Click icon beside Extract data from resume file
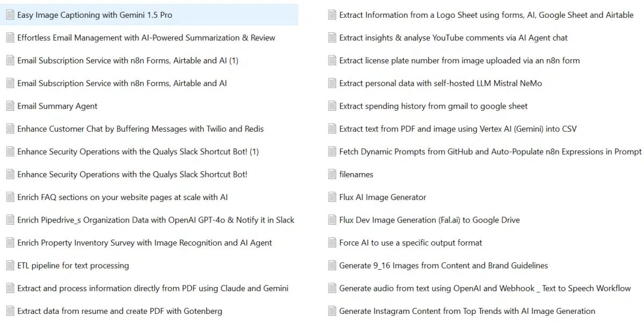The height and width of the screenshot is (323, 644). click(10, 311)
